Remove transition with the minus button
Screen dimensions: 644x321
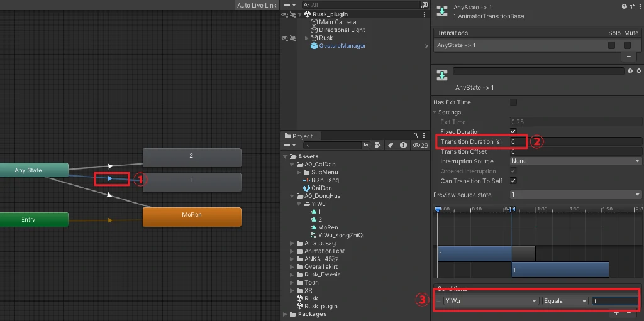pos(629,57)
